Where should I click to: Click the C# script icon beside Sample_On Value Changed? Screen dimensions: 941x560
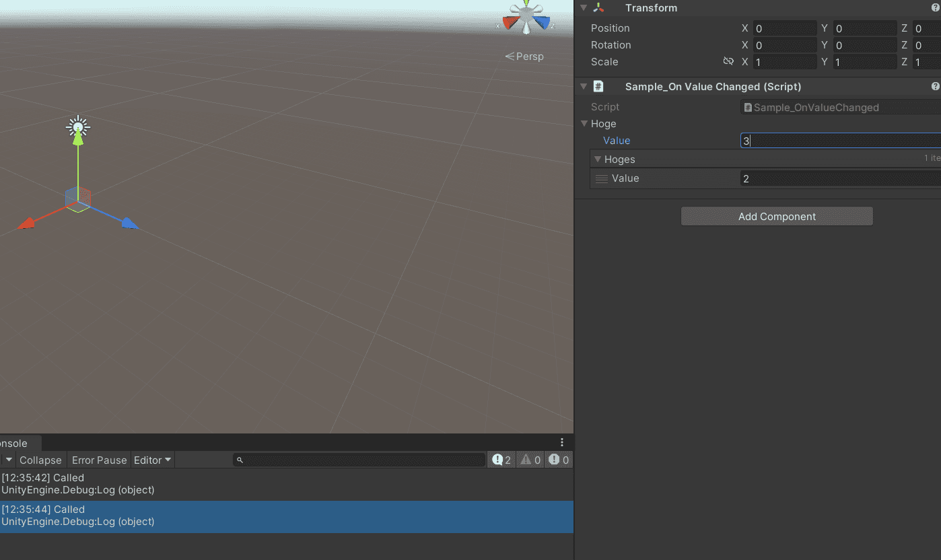coord(598,87)
